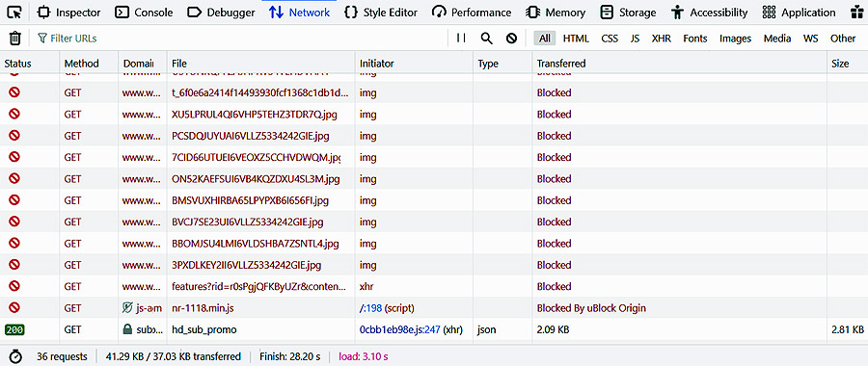Select the BMSVUXHIRBA65LPYPXB6I656FI.jpg request
This screenshot has height=366, width=868.
point(434,200)
